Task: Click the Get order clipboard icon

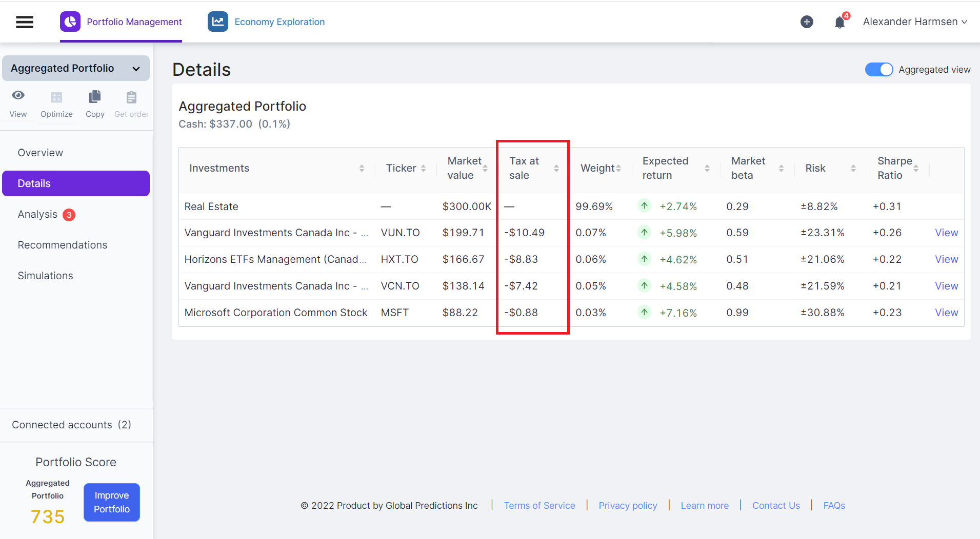Action: [x=131, y=97]
